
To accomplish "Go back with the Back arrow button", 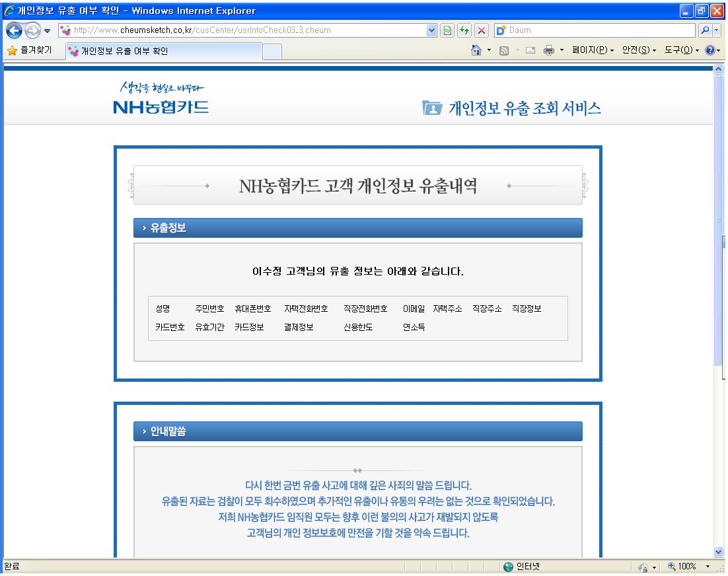I will (14, 30).
